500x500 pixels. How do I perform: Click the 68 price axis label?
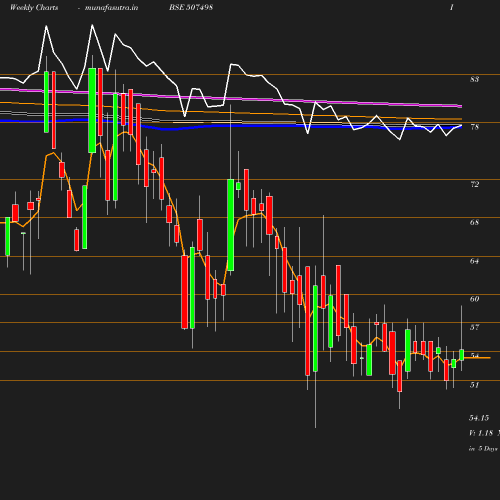coord(474,222)
